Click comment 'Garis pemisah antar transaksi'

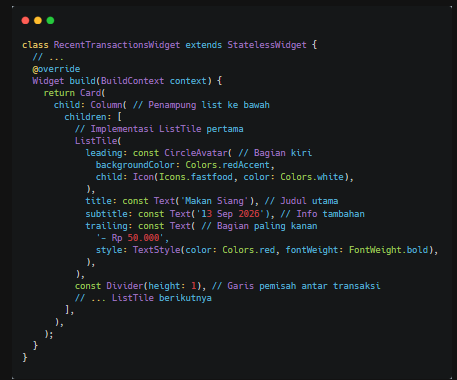[304, 286]
